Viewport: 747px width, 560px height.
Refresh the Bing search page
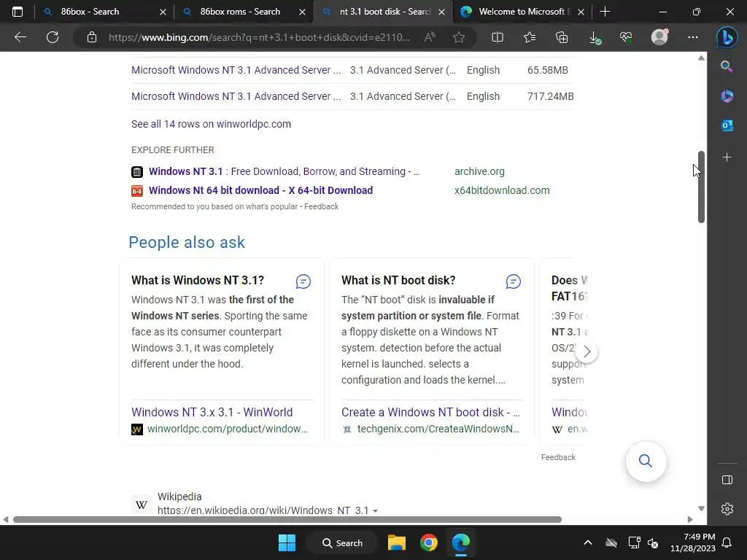(53, 37)
